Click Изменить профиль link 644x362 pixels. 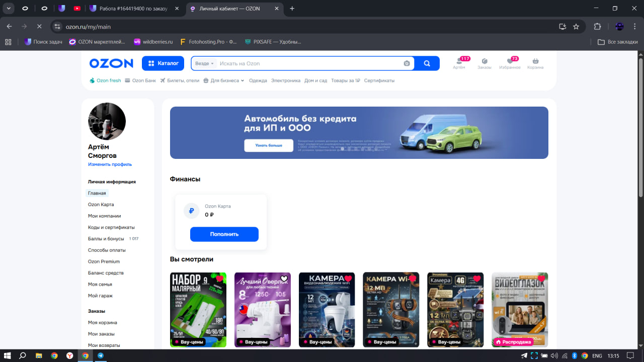(110, 164)
